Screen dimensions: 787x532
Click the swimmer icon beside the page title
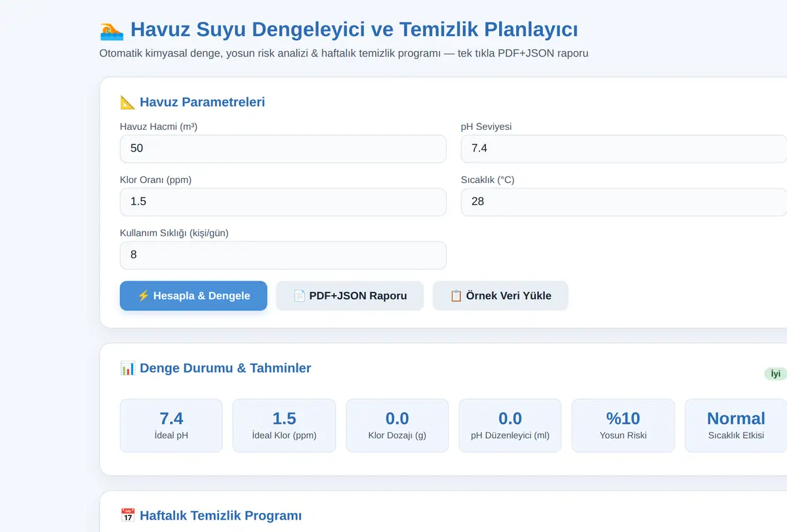[x=111, y=30]
